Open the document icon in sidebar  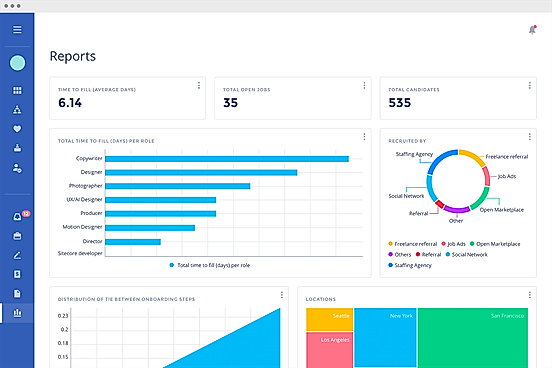[x=17, y=293]
